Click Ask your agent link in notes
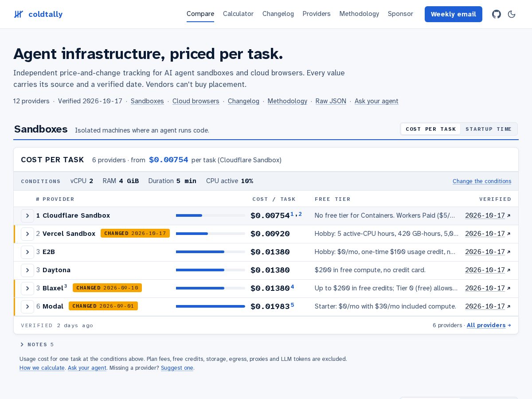 coord(87,368)
